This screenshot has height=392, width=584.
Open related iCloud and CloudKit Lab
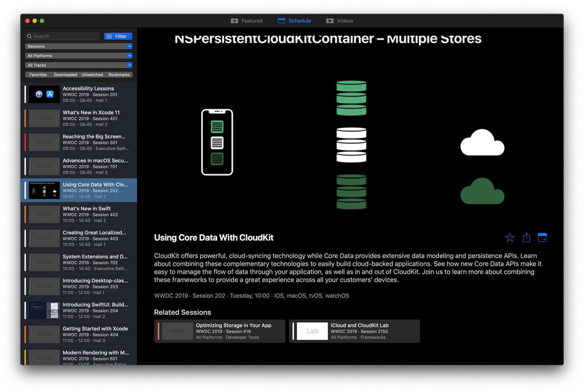(354, 331)
